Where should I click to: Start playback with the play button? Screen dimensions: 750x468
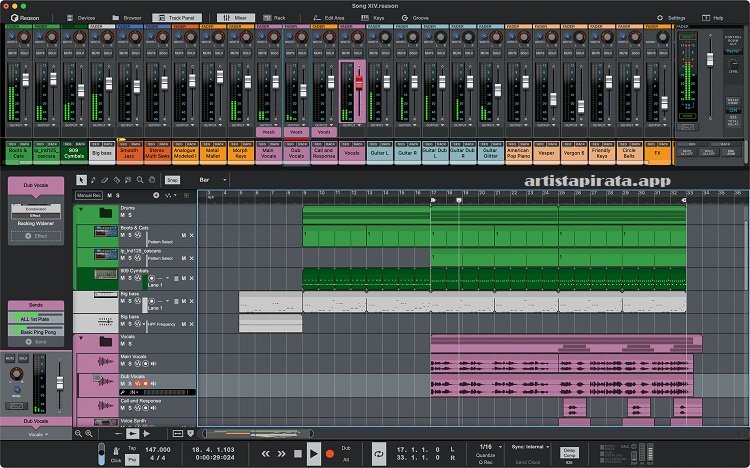tap(313, 453)
